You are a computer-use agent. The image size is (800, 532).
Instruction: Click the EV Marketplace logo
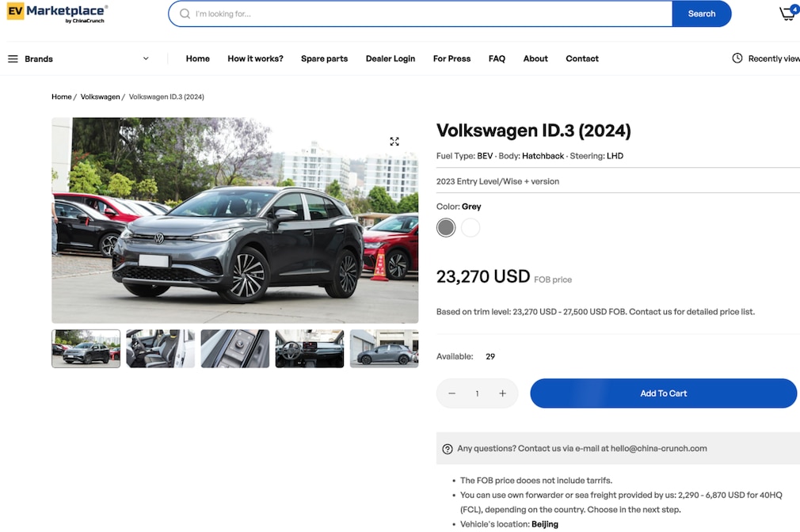coord(57,13)
